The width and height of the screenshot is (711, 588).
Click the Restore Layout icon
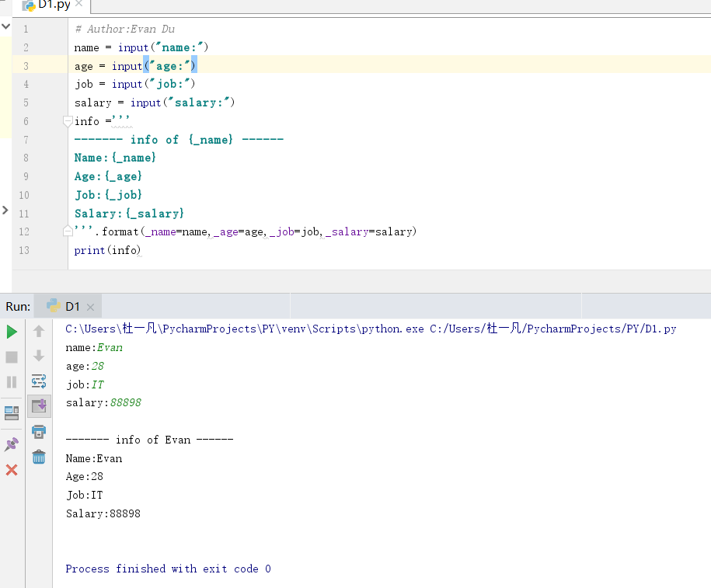[x=12, y=412]
